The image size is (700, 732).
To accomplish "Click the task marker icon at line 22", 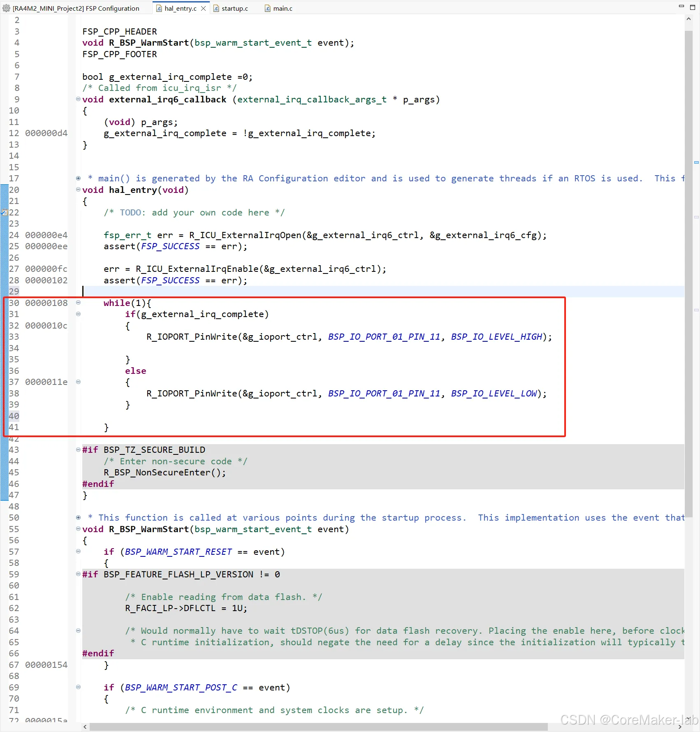I will pos(5,213).
